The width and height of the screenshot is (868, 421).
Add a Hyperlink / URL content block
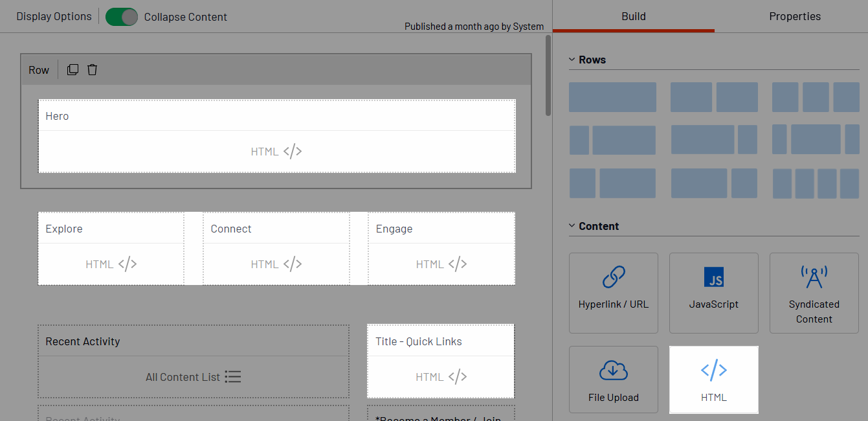[x=614, y=293]
